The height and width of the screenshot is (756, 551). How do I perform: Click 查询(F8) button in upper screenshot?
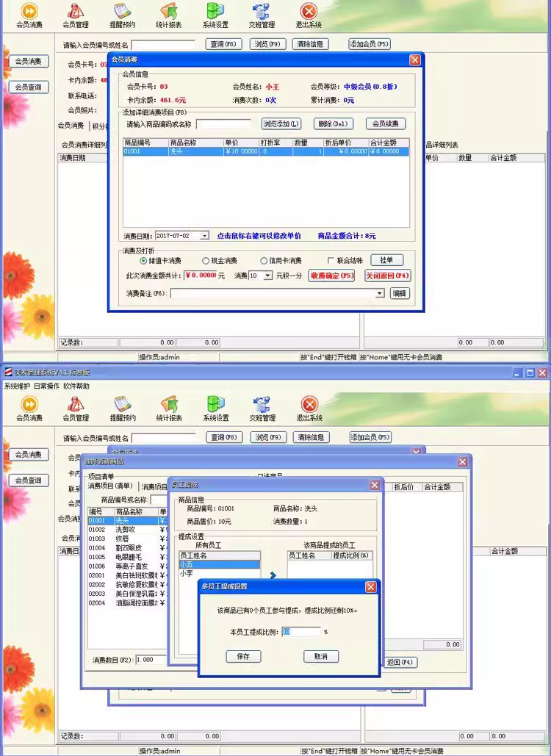click(223, 44)
